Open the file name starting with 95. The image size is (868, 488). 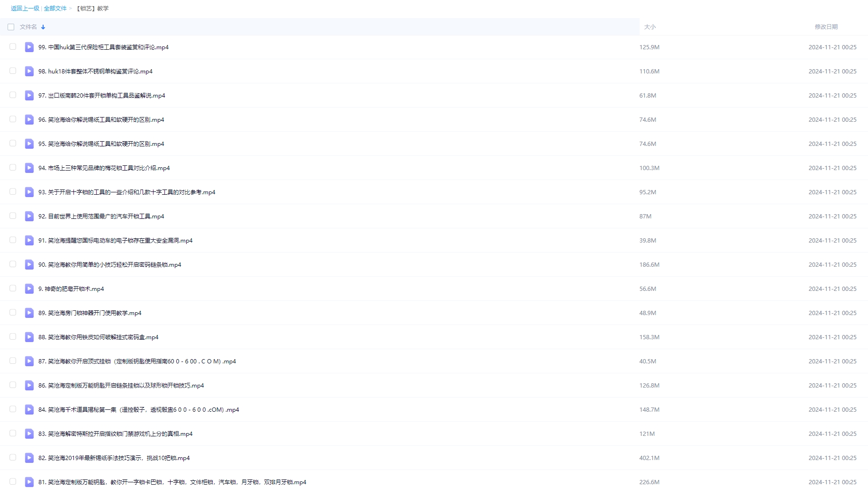tap(101, 144)
